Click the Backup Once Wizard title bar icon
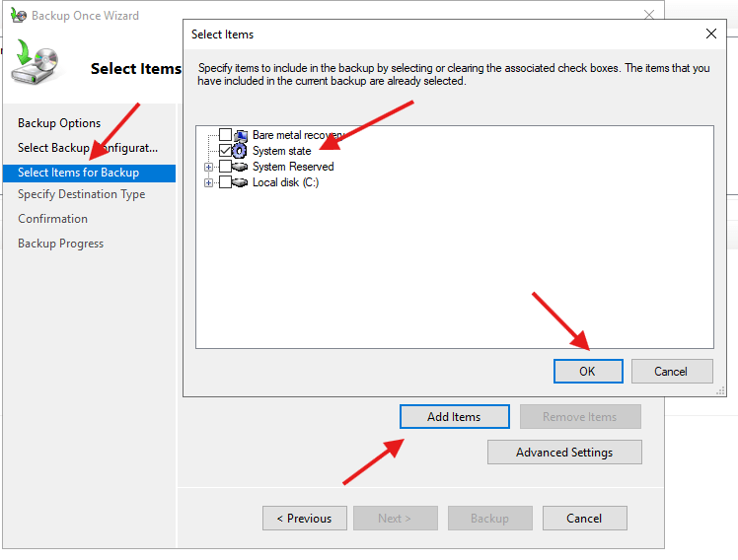The height and width of the screenshot is (560, 738). pos(18,16)
